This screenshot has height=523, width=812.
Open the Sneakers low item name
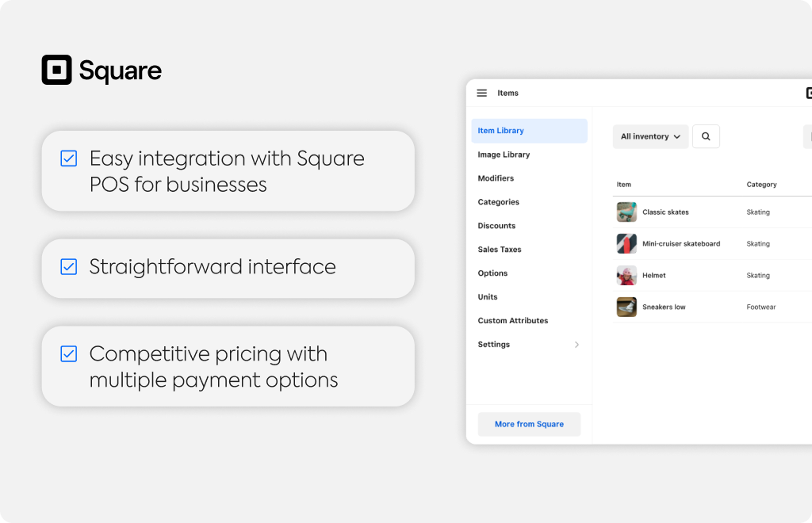(x=664, y=307)
